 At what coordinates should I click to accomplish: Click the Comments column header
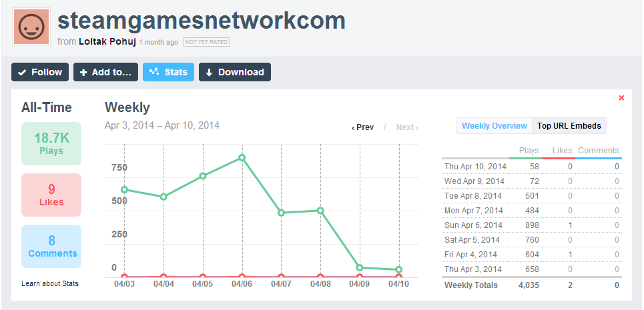coord(599,151)
